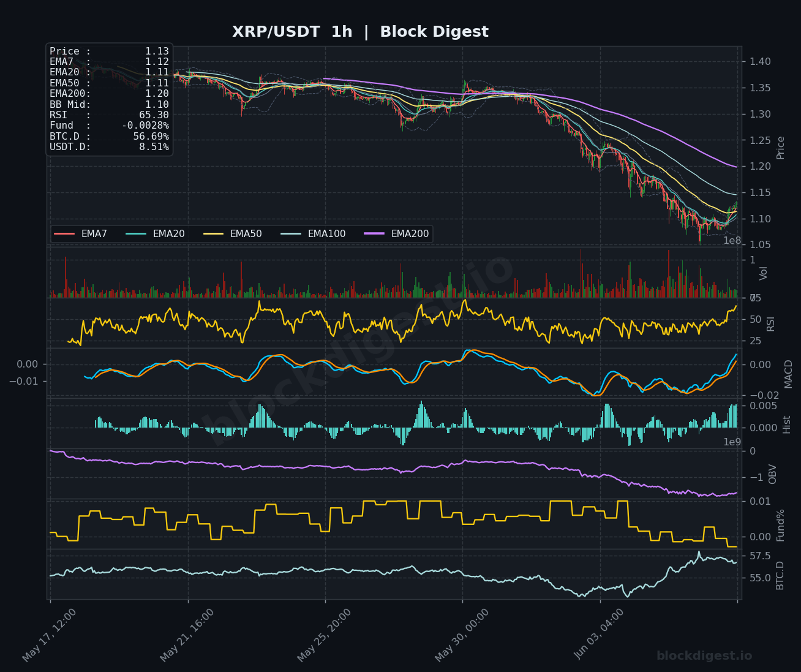Select the EMA20 1.11 row in stats box
This screenshot has width=801, height=672.
109,72
